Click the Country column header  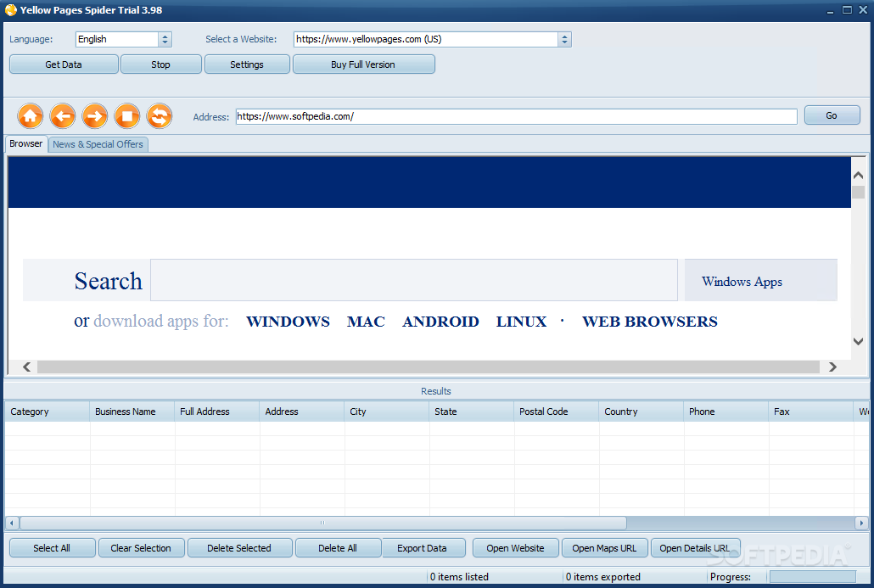pyautogui.click(x=641, y=412)
